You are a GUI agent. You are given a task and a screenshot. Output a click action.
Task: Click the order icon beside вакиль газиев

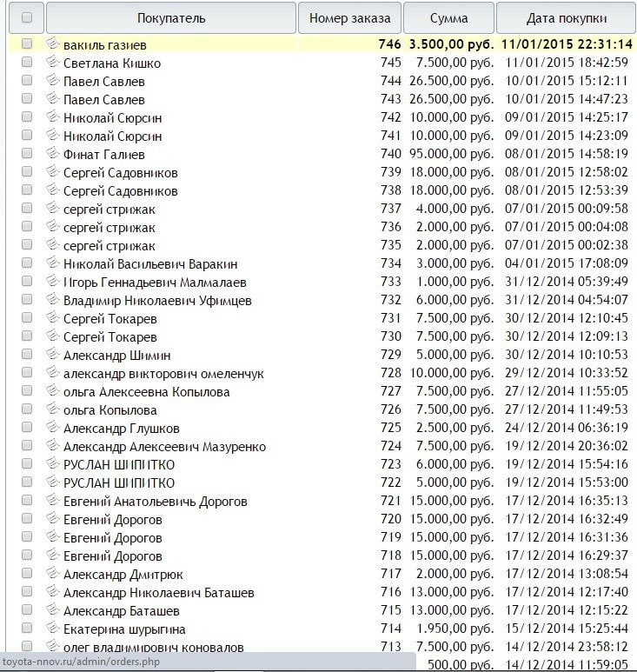pos(51,43)
